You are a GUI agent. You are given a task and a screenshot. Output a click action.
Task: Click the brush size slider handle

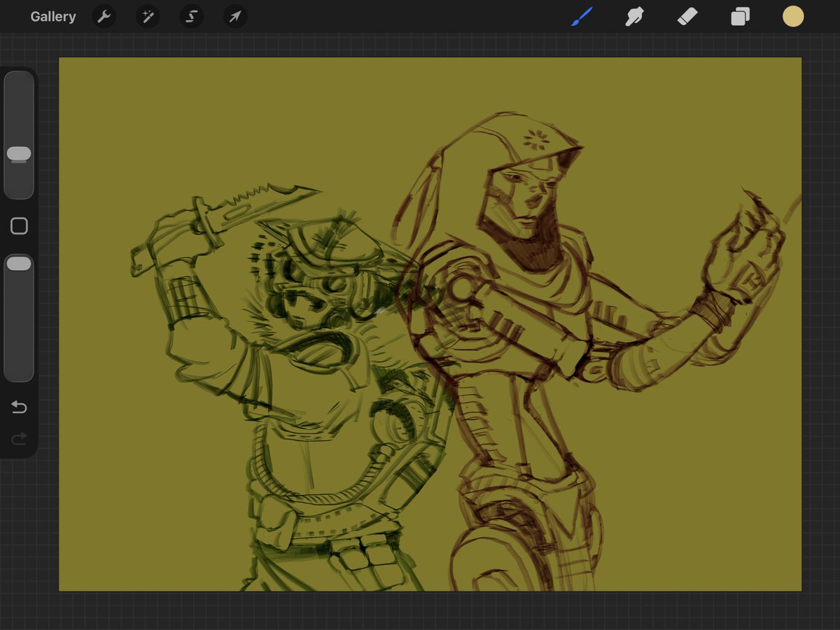[19, 154]
